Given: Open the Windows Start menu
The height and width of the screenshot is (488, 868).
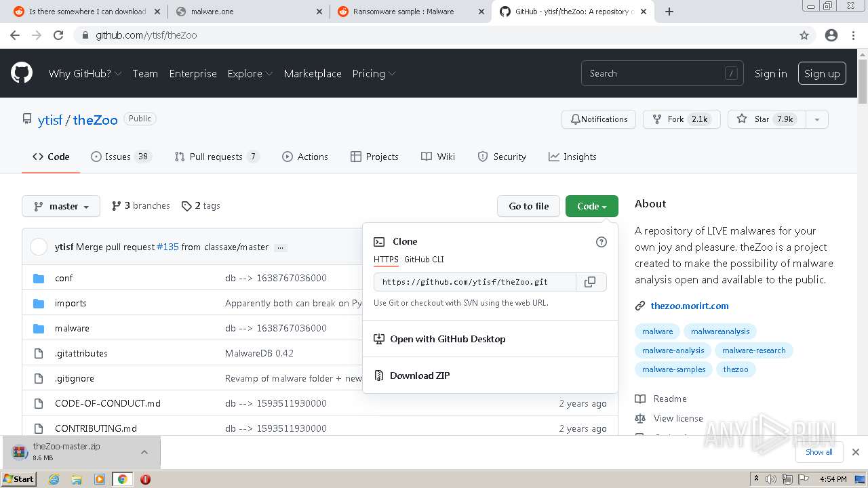Looking at the screenshot, I should [18, 479].
